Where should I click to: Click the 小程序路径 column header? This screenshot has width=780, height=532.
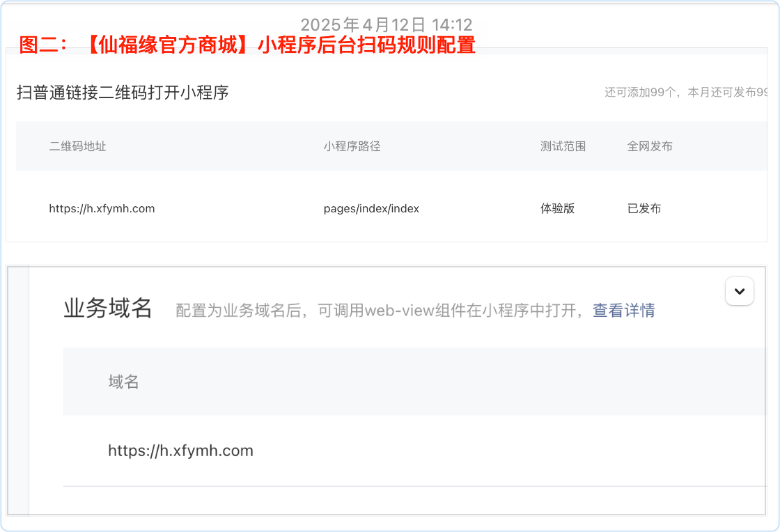[352, 146]
